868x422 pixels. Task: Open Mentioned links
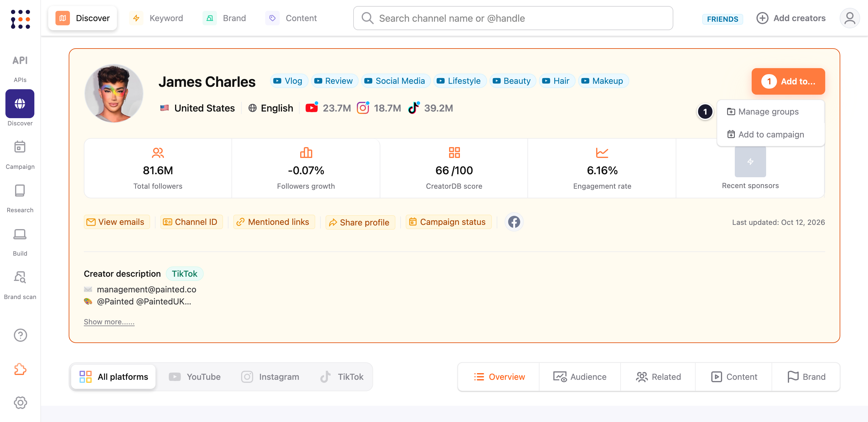coord(274,222)
